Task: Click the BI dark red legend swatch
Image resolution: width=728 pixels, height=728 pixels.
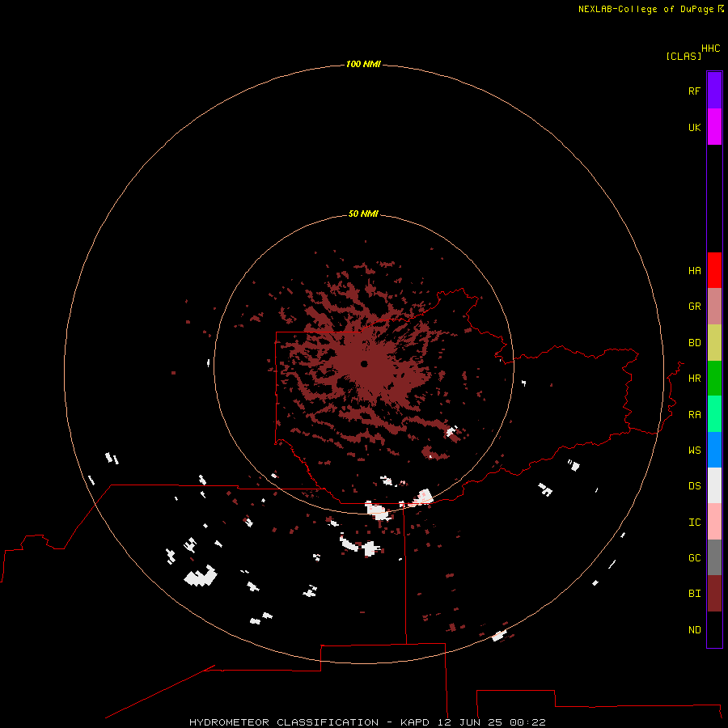Action: coord(714,594)
